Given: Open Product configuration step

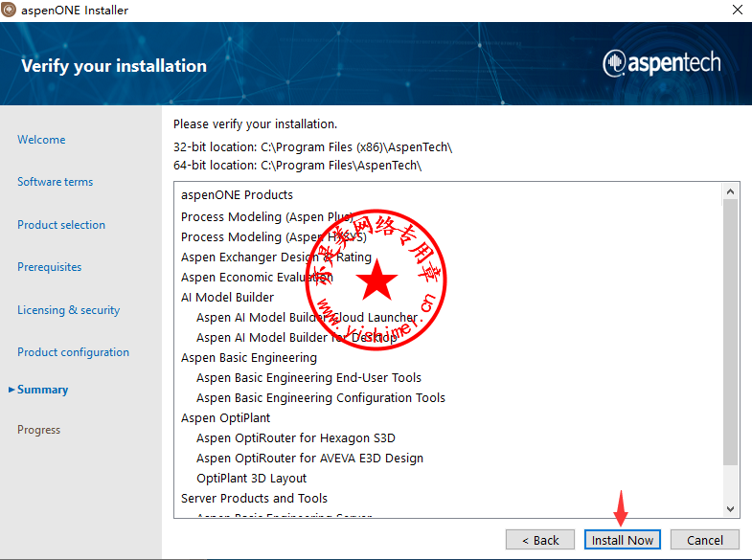Looking at the screenshot, I should click(x=73, y=352).
